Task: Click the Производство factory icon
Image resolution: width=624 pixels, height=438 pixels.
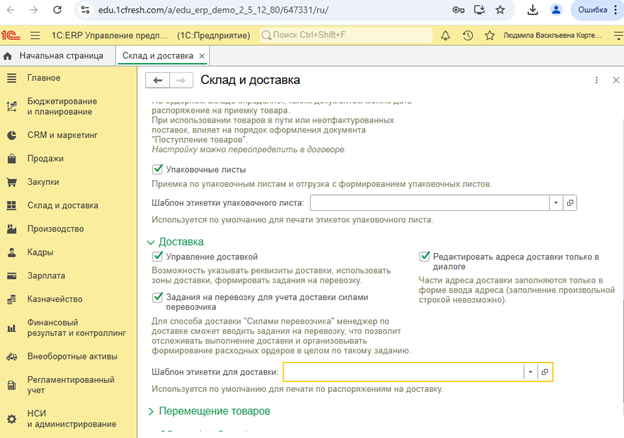Action: 12,229
